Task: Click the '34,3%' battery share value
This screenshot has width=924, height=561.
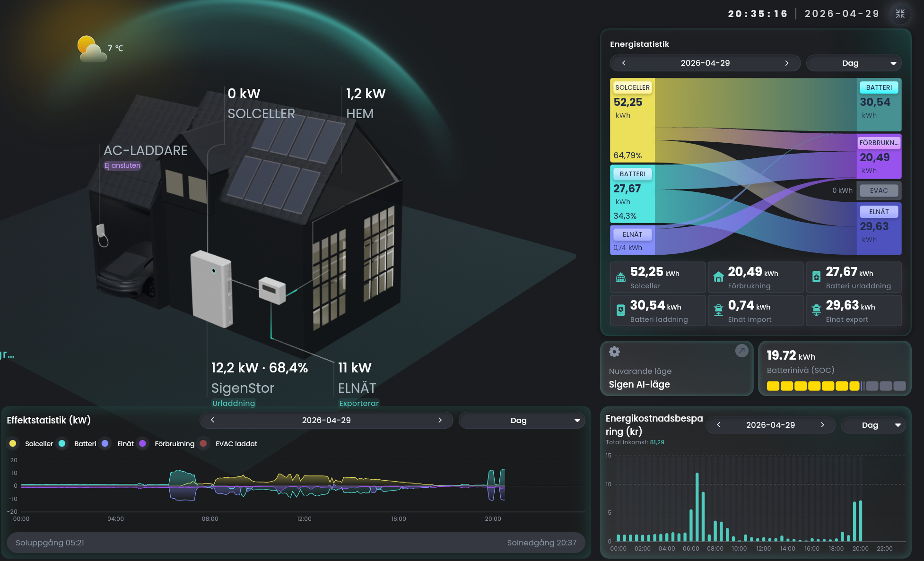Action: [625, 216]
